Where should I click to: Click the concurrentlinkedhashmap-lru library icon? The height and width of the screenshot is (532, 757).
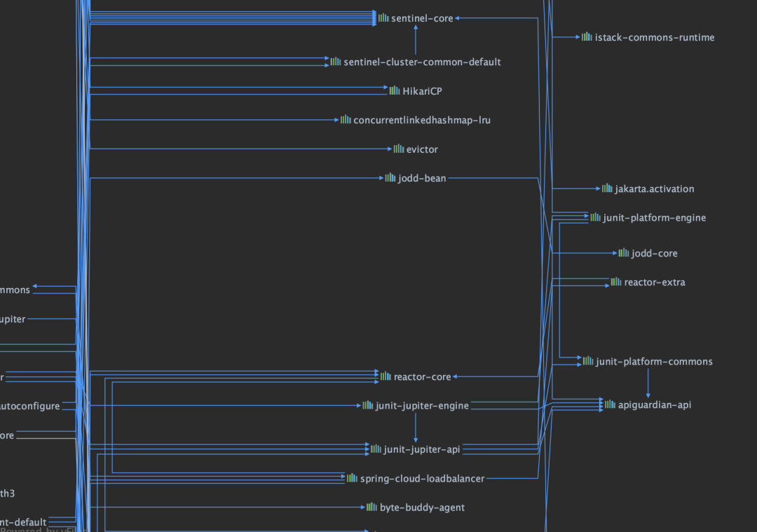point(346,119)
